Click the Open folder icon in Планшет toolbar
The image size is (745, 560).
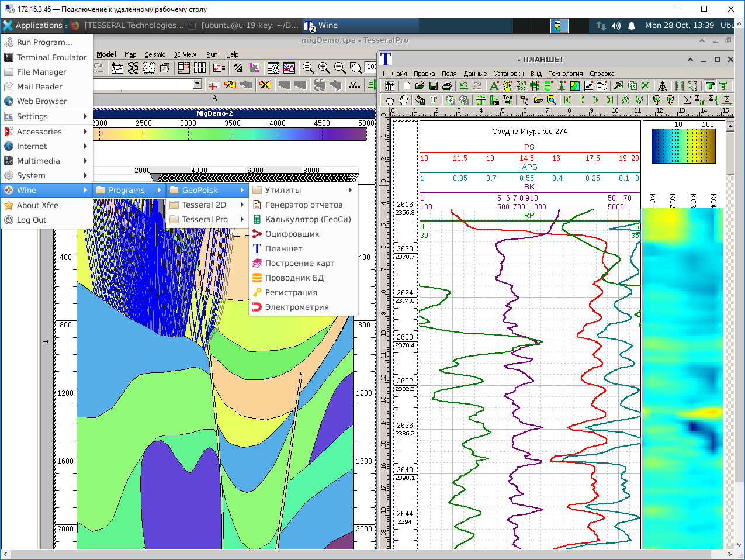tap(420, 85)
